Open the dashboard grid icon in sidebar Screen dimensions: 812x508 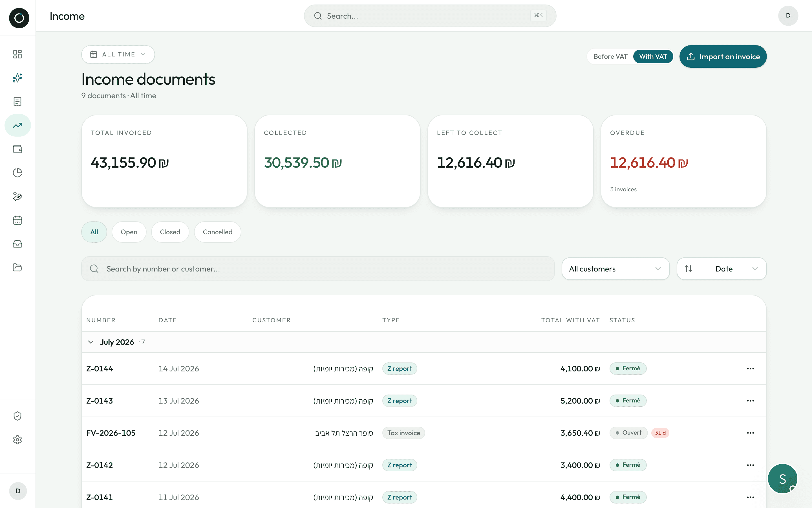tap(17, 54)
